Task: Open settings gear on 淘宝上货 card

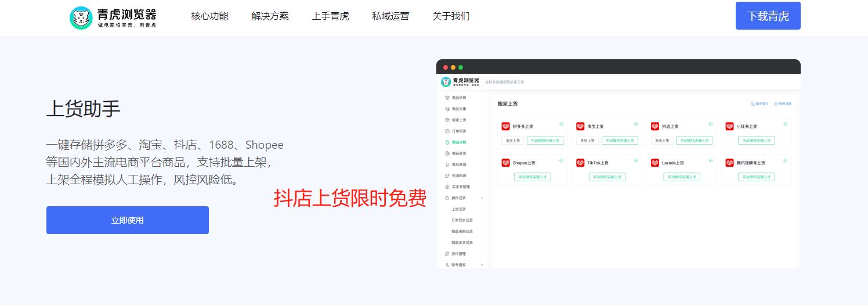Action: point(636,124)
